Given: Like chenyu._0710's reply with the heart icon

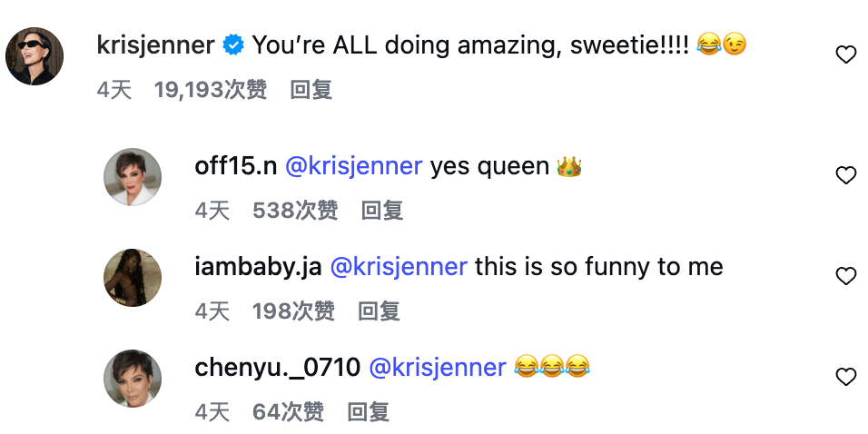Looking at the screenshot, I should (x=845, y=377).
